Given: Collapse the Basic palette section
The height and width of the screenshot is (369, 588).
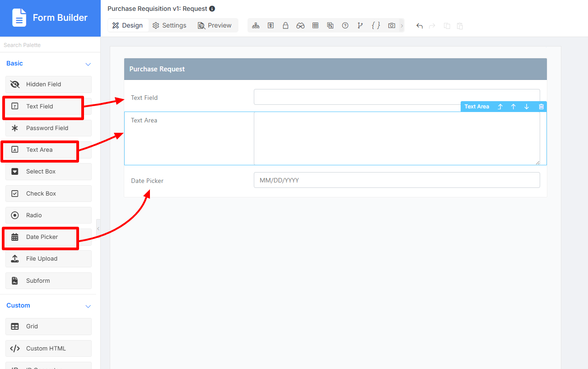Looking at the screenshot, I should click(x=88, y=64).
